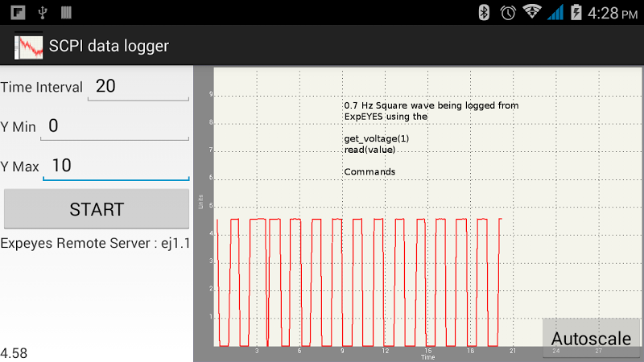Tap the 'ExpEYES using the' annotation line
Screen dimensions: 644x362
[x=386, y=117]
